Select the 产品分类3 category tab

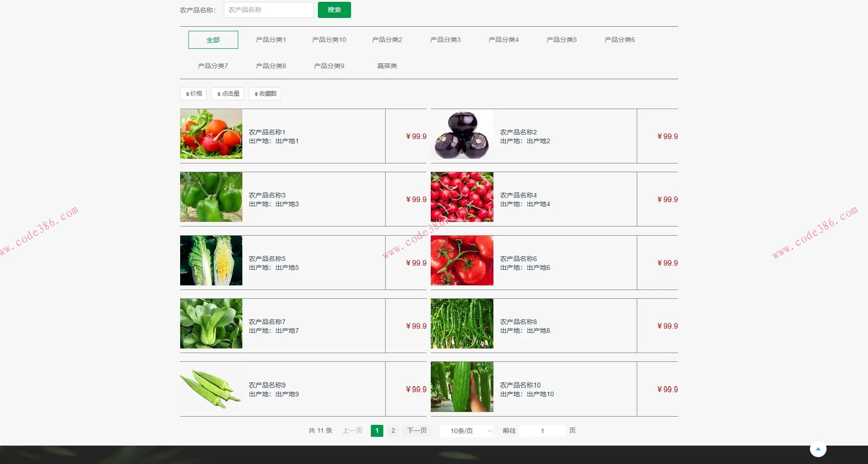tap(446, 40)
